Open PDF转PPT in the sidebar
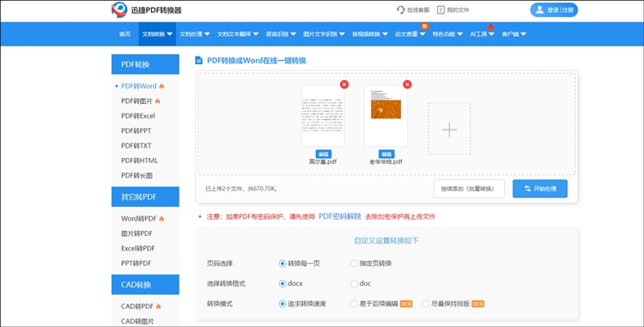The height and width of the screenshot is (327, 644). coord(136,130)
